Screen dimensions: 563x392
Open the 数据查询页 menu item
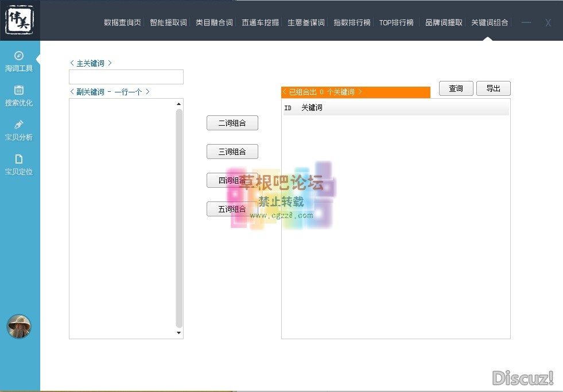pyautogui.click(x=122, y=22)
